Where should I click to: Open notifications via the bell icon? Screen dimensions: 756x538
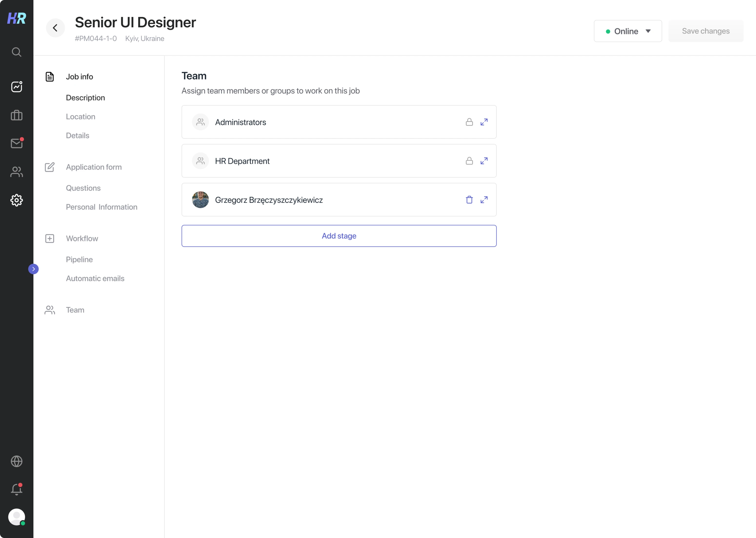(x=16, y=489)
